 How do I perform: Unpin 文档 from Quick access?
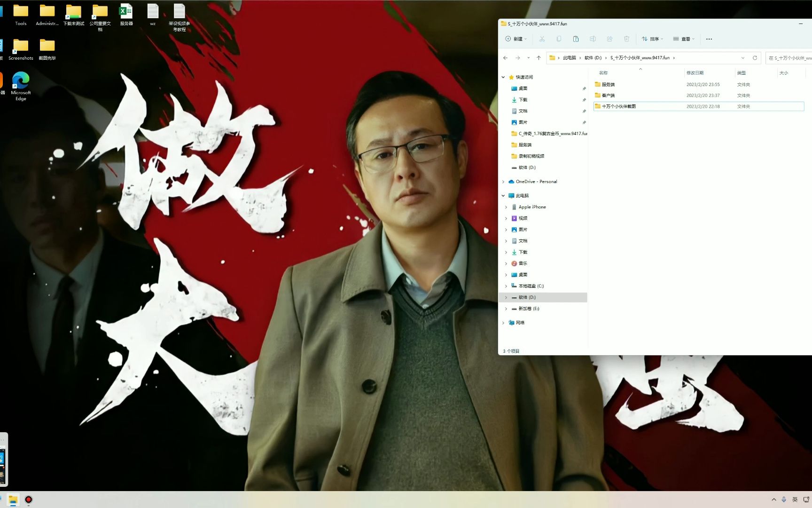[584, 111]
